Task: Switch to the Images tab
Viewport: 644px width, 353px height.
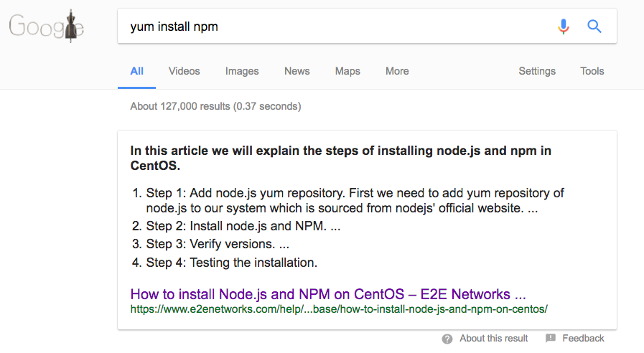Action: [x=242, y=71]
